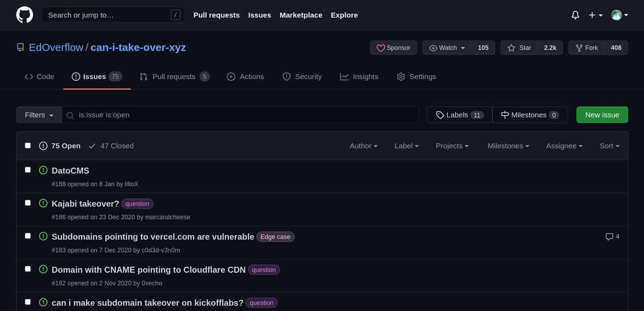The width and height of the screenshot is (644, 311).
Task: Check the kickofflabs issue checkbox
Action: 28,302
